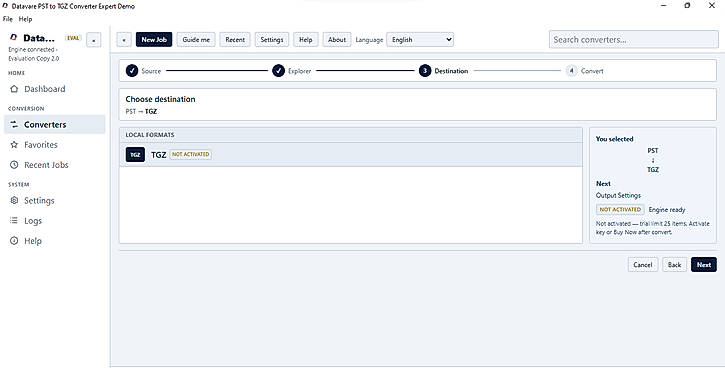Viewport: 725px width, 368px height.
Task: Click the trial limit 25 items notice
Action: pyautogui.click(x=653, y=227)
